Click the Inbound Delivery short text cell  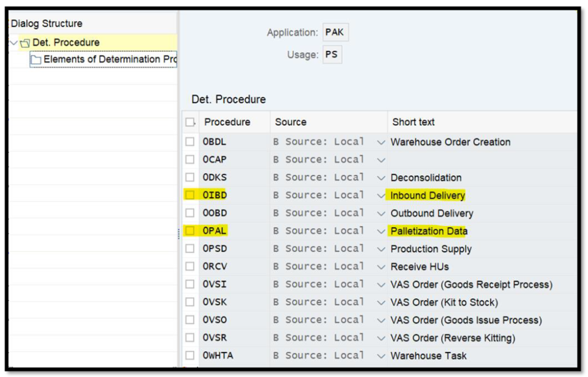(x=427, y=195)
